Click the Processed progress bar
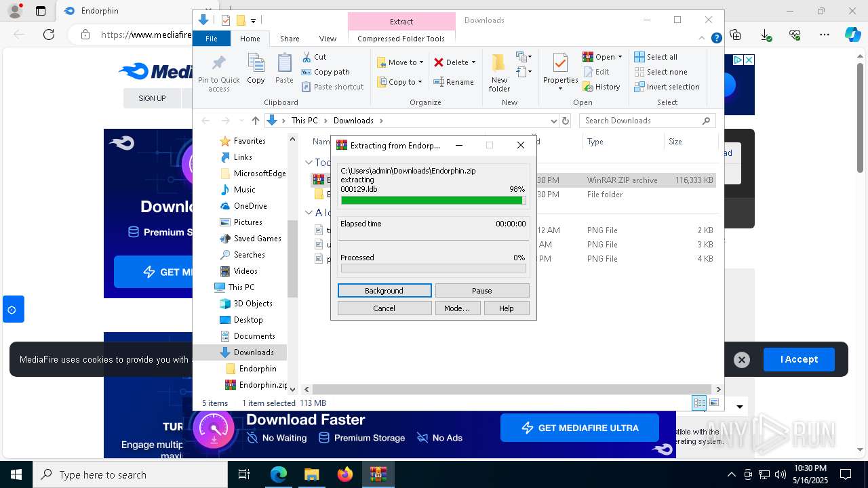This screenshot has height=488, width=868. point(433,268)
